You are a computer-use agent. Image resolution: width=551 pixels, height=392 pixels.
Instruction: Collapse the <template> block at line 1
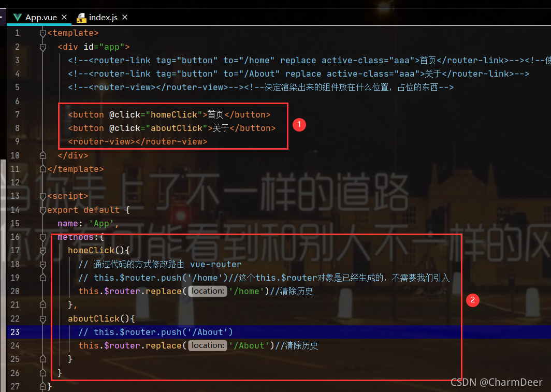pos(43,33)
